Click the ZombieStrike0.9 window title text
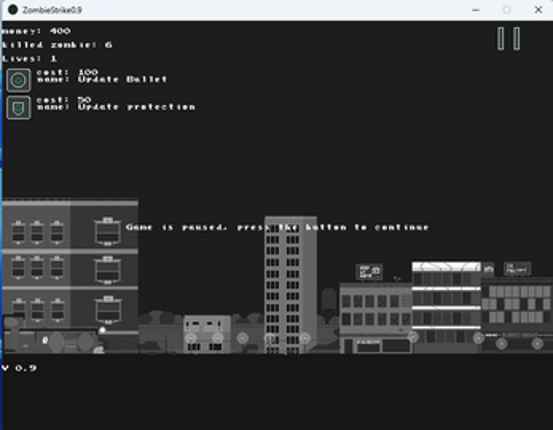 [x=52, y=10]
